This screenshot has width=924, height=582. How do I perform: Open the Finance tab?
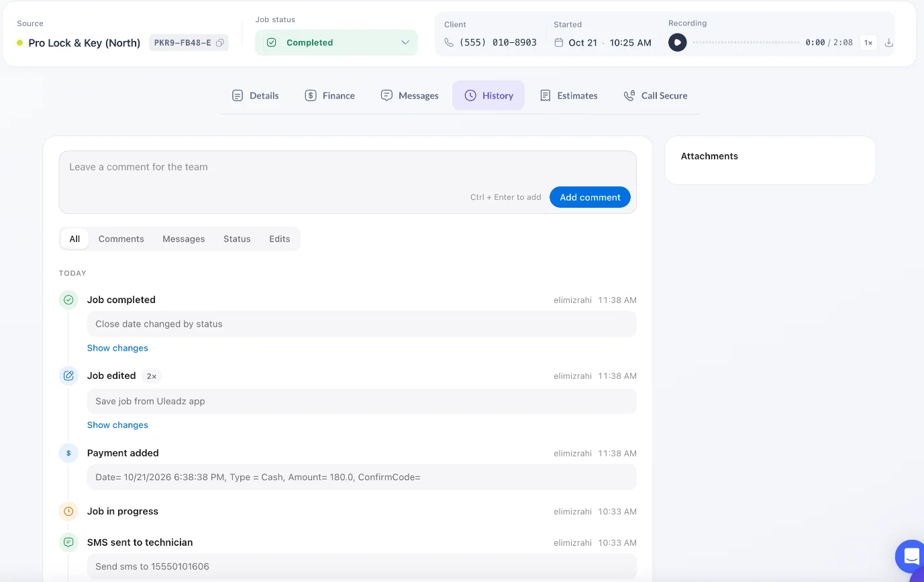(x=329, y=95)
